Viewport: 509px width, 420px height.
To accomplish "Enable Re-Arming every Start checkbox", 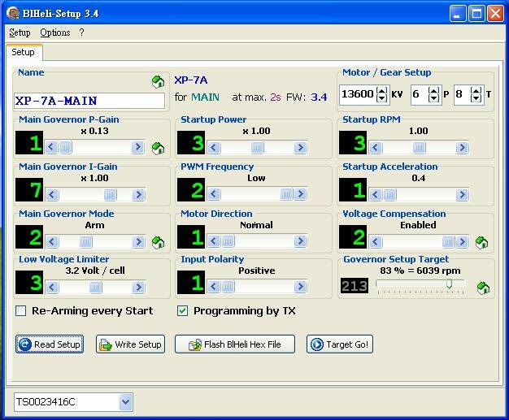I will tap(21, 310).
